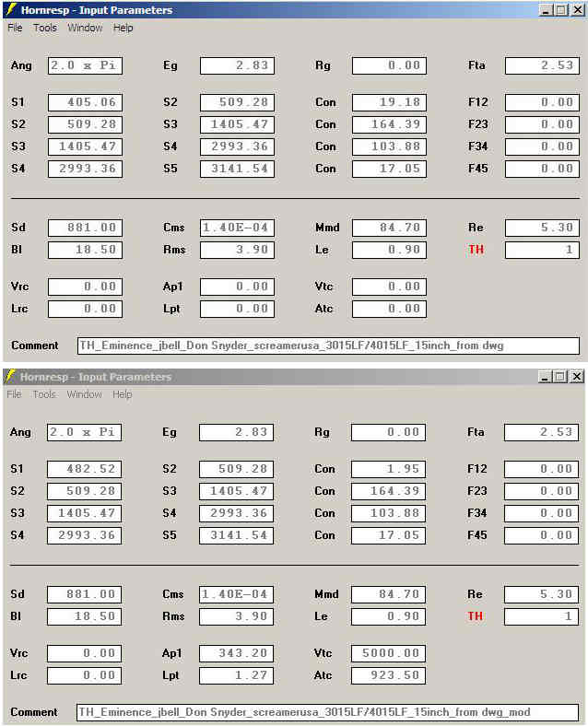This screenshot has width=588, height=726.
Task: Click Re field 5.30 in top window
Action: (x=542, y=228)
